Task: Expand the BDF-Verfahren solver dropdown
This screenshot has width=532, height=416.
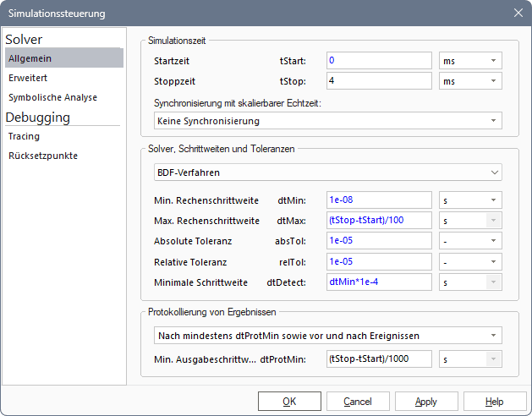Action: point(328,172)
